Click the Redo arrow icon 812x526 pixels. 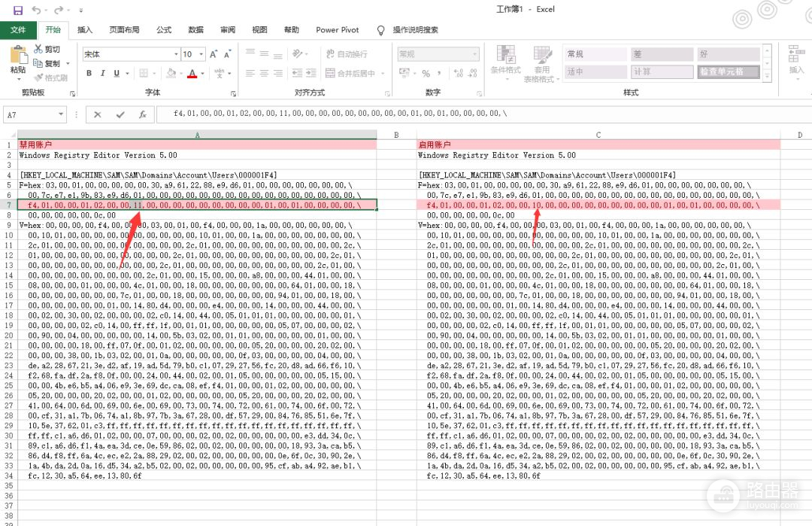pyautogui.click(x=58, y=10)
